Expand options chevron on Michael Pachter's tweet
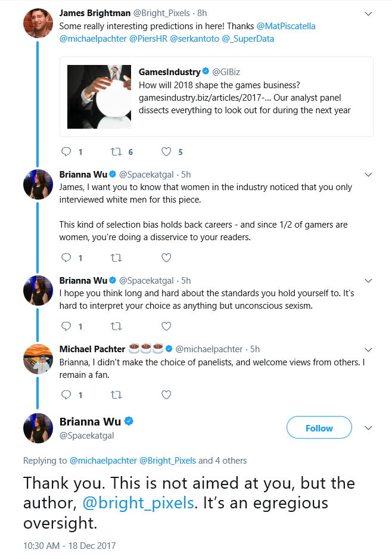The image size is (392, 559). pos(369,350)
